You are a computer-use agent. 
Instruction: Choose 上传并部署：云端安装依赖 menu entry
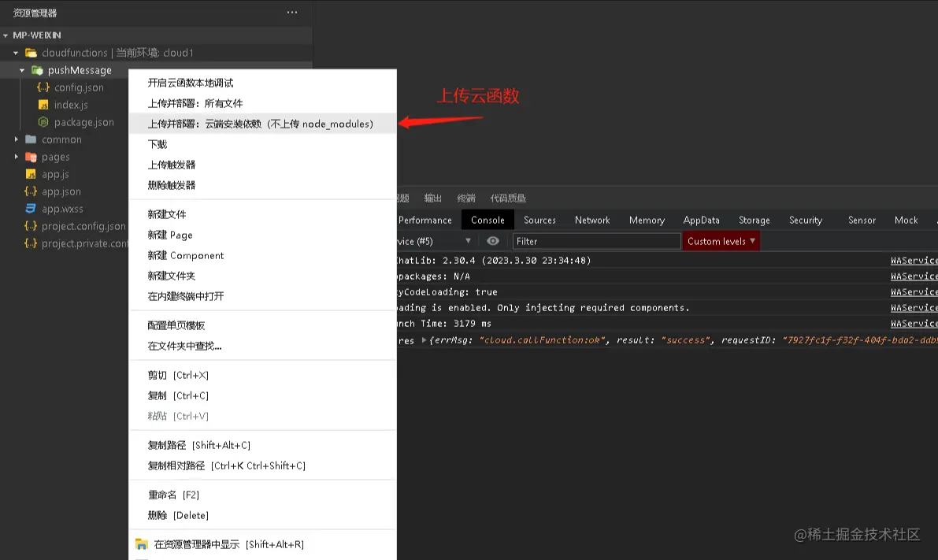click(x=262, y=124)
